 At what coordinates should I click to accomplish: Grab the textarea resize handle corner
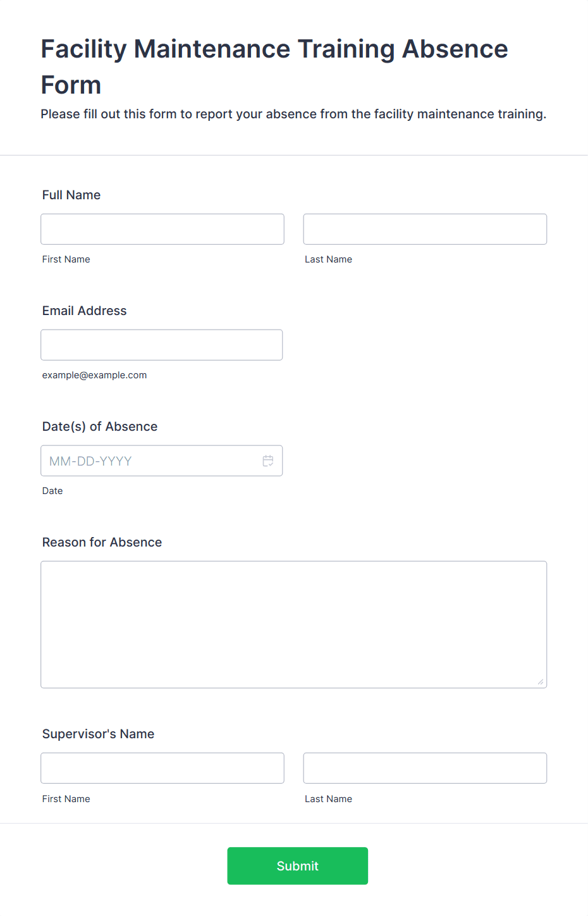point(540,681)
